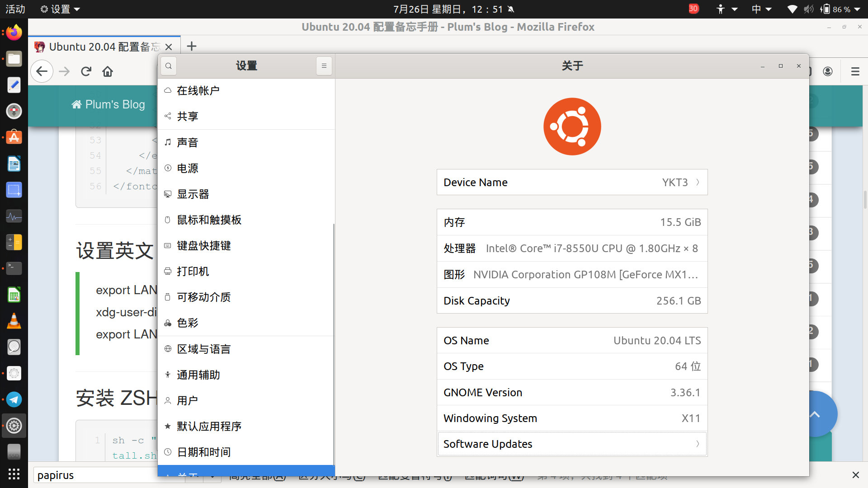
Task: Launch VLC media player from the dock
Action: coord(14,321)
